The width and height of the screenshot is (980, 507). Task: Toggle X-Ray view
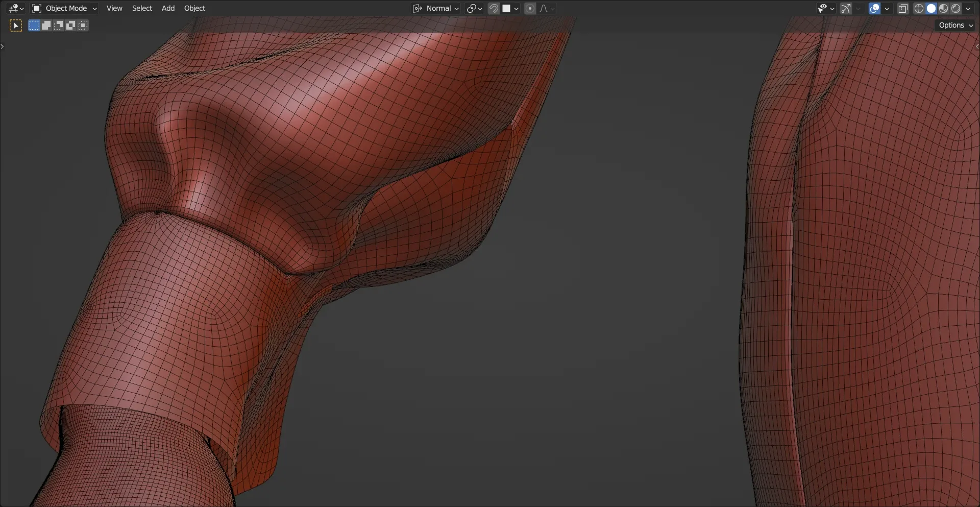(x=903, y=8)
